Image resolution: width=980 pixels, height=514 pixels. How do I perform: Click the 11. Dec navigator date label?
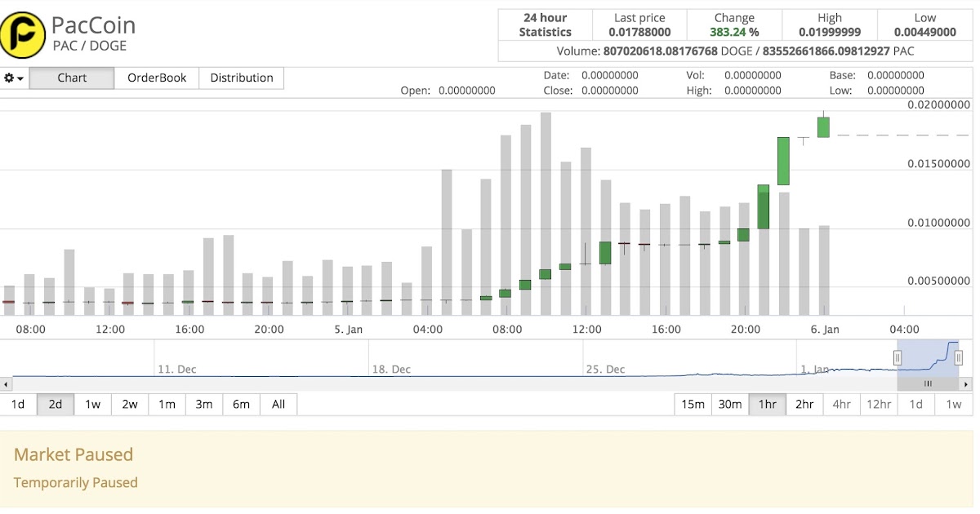point(177,369)
